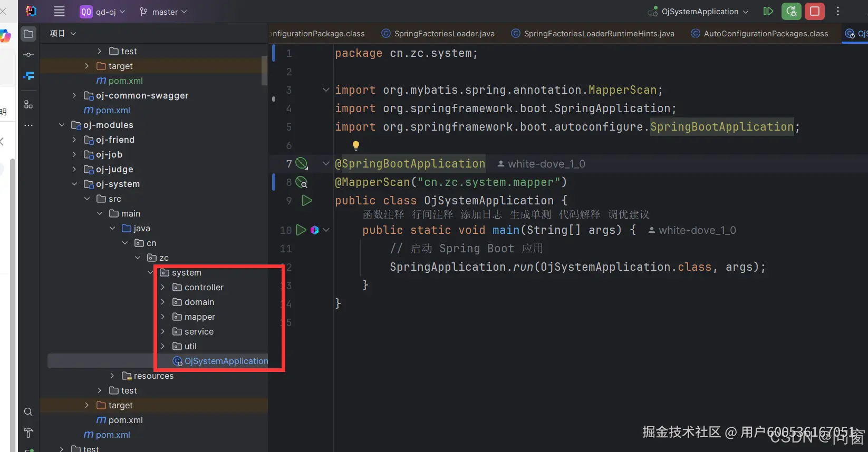Image resolution: width=868 pixels, height=452 pixels.
Task: Open the OjSystemApplication run configuration dropdown
Action: [699, 12]
